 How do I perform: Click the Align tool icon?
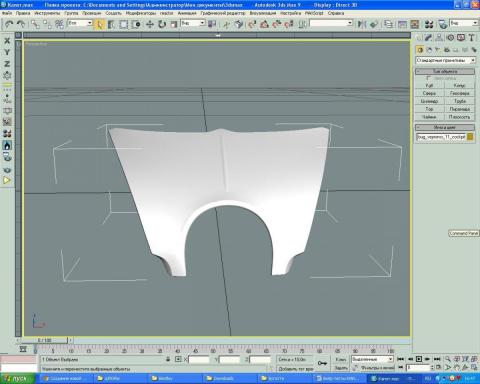[374, 24]
